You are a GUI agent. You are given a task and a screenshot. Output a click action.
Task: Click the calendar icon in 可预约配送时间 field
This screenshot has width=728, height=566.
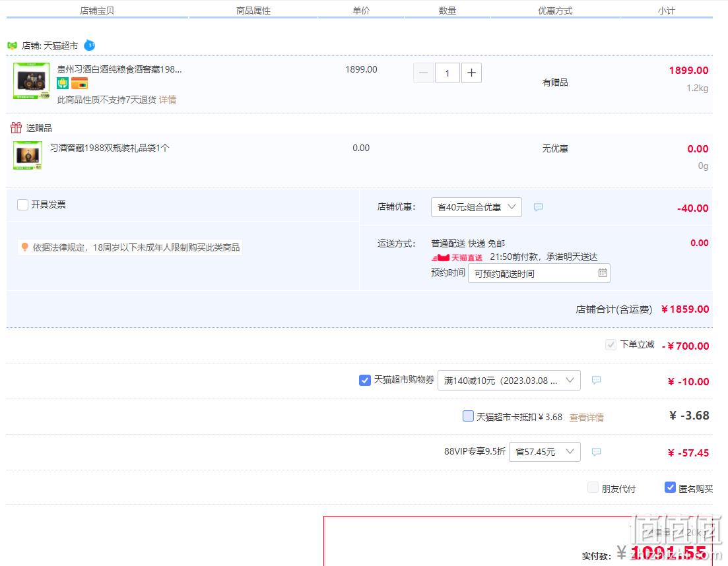coord(603,273)
